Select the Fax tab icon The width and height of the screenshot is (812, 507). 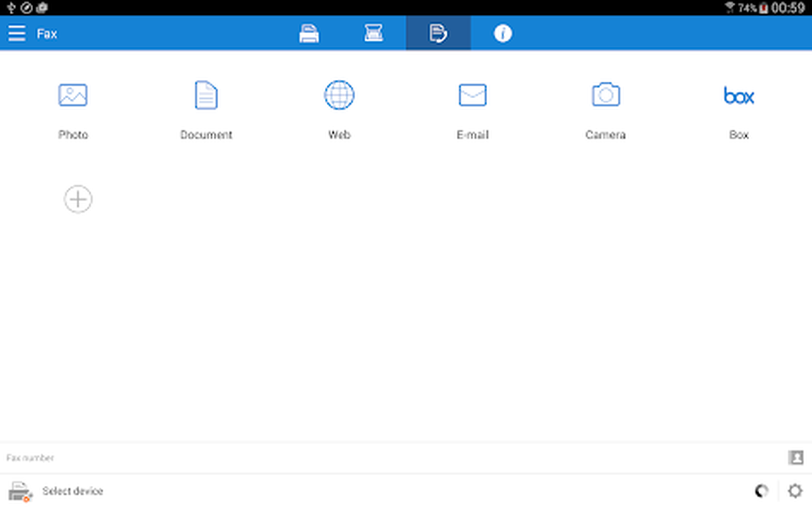[x=438, y=33]
